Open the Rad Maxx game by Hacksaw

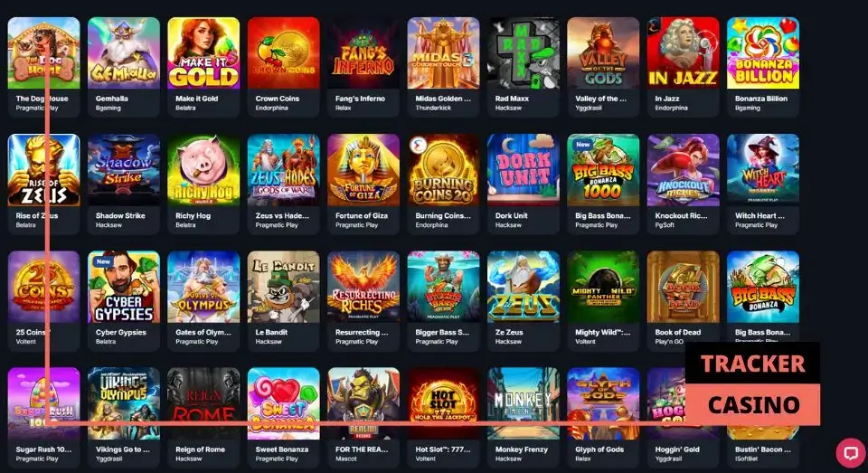(524, 53)
